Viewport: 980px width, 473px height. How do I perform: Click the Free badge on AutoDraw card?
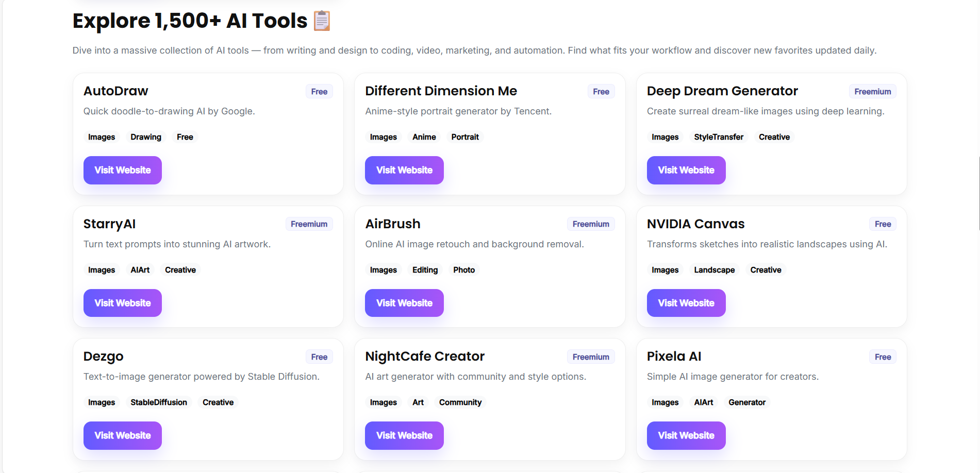click(319, 91)
